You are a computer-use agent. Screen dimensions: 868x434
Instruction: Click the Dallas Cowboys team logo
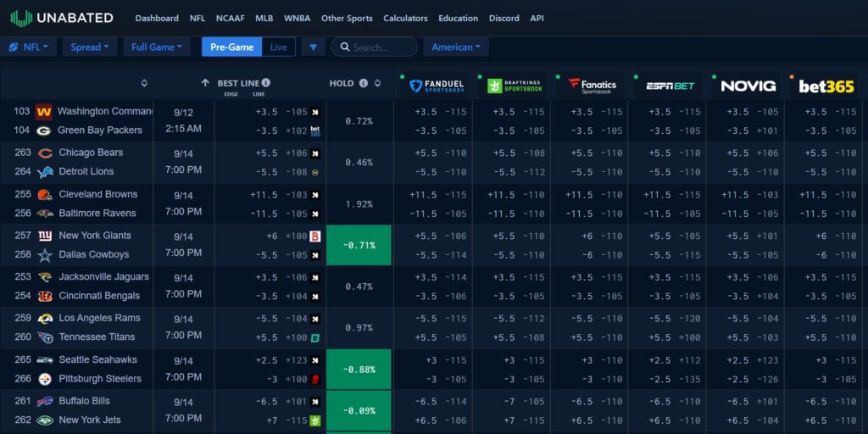coord(45,255)
